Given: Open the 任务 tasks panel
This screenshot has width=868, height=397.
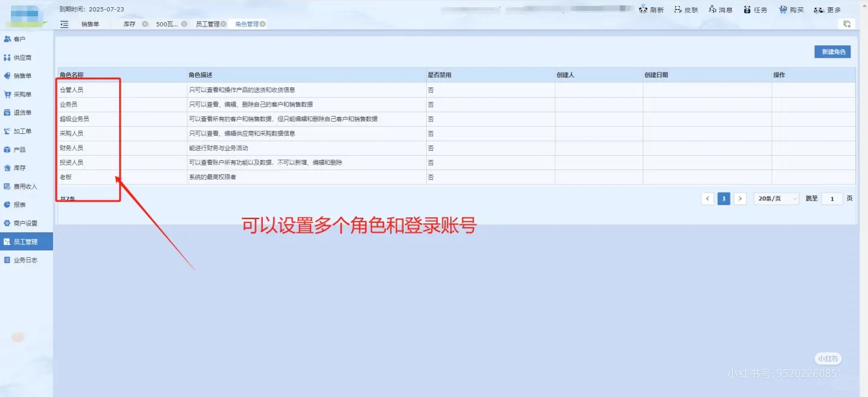Looking at the screenshot, I should [x=755, y=9].
